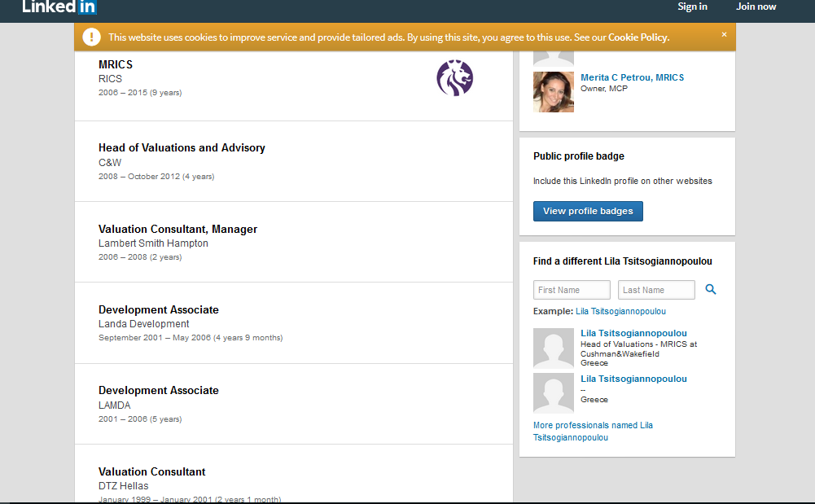Viewport: 815px width, 504px height.
Task: Click Landa Development company name
Action: (144, 324)
